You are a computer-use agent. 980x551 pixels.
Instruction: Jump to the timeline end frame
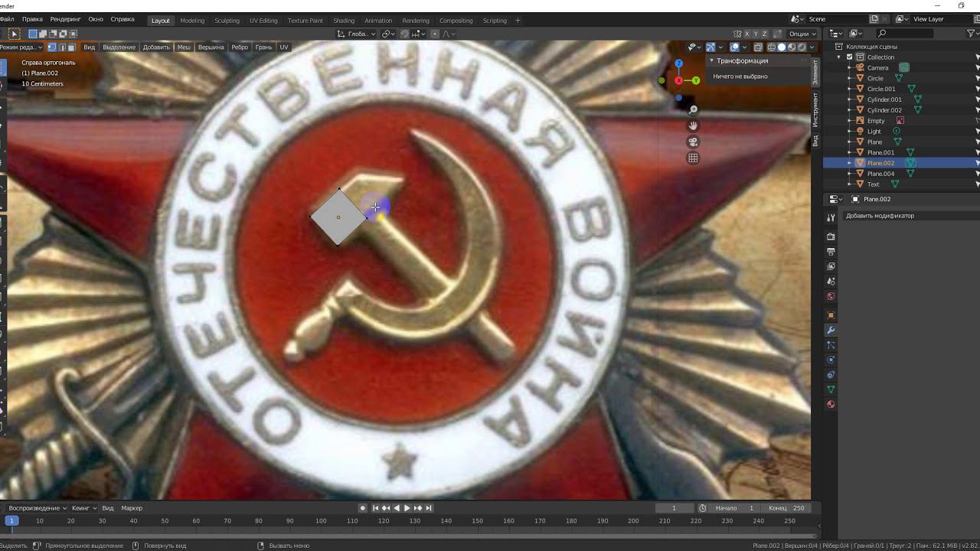[429, 508]
